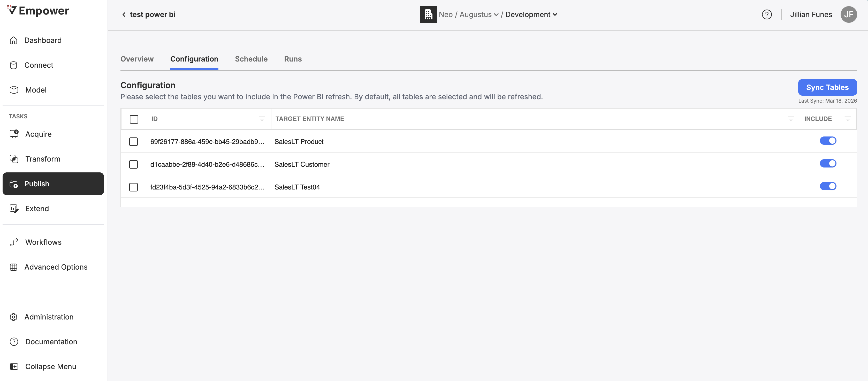
Task: Click the Workflows icon in sidebar
Action: click(x=14, y=242)
